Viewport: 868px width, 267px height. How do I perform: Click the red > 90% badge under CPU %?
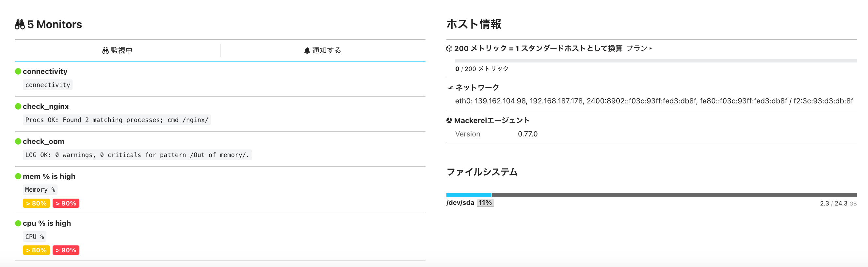[x=66, y=250]
